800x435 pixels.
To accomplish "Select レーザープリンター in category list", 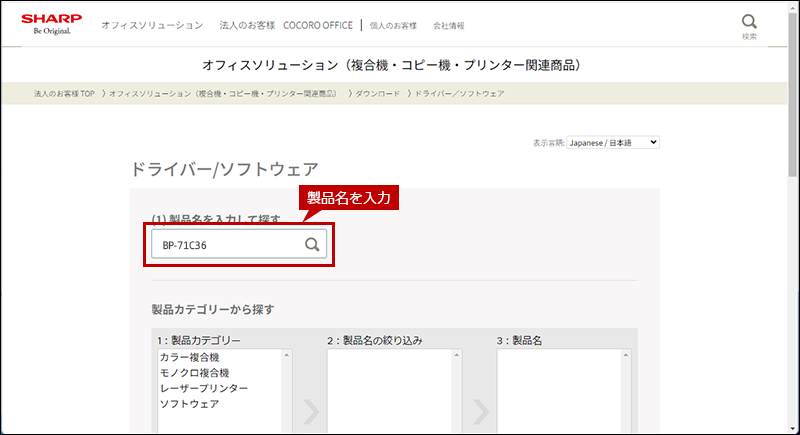I will 204,388.
